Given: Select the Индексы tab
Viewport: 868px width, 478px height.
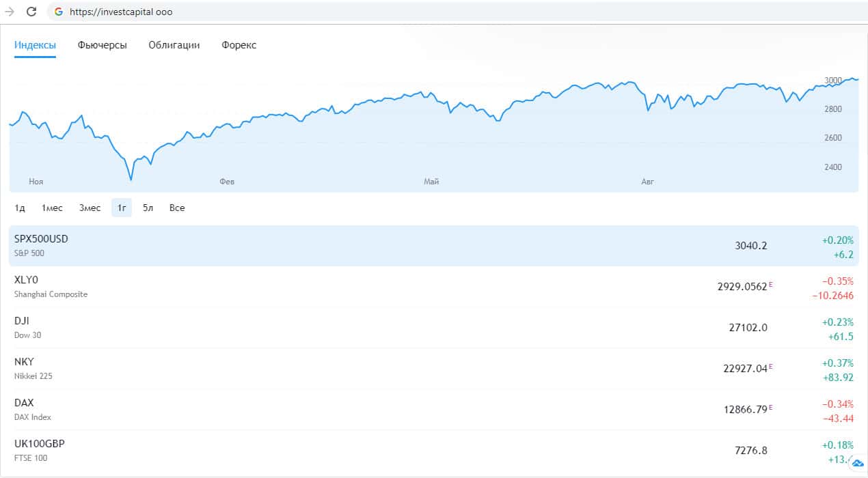Looking at the screenshot, I should [x=35, y=45].
